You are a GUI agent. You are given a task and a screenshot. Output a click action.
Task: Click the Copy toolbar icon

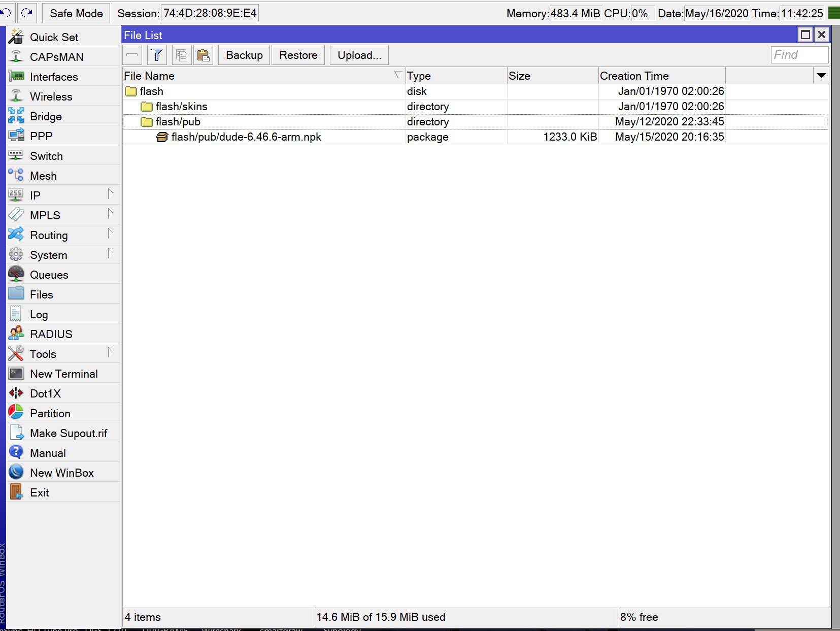(x=181, y=55)
